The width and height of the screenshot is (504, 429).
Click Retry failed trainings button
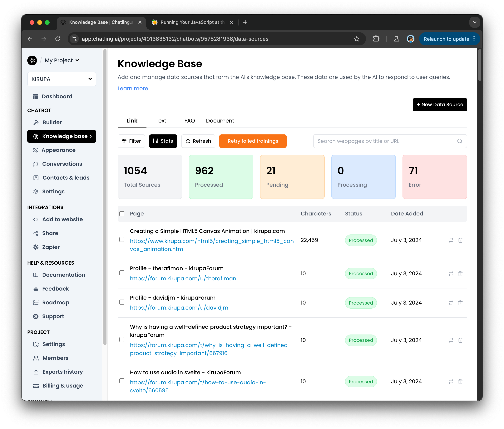pos(253,141)
